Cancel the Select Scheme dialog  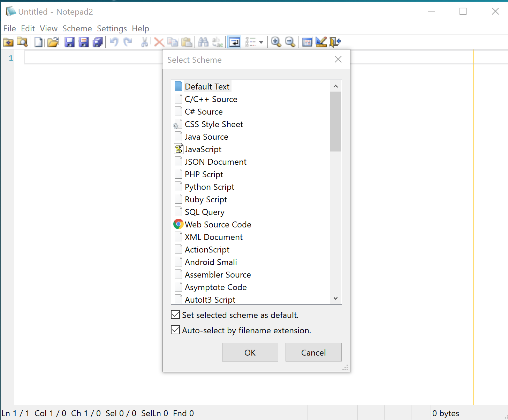(313, 352)
